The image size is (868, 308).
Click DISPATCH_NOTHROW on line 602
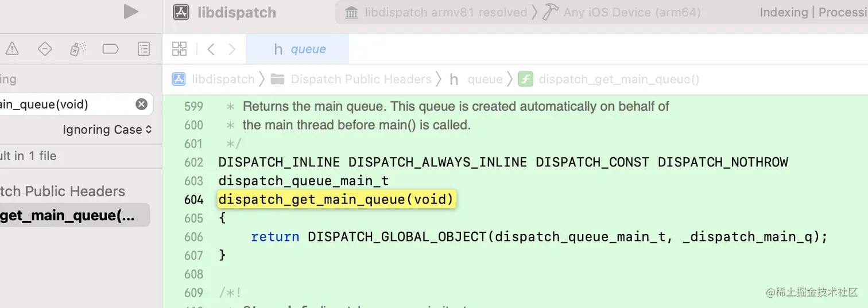click(723, 162)
